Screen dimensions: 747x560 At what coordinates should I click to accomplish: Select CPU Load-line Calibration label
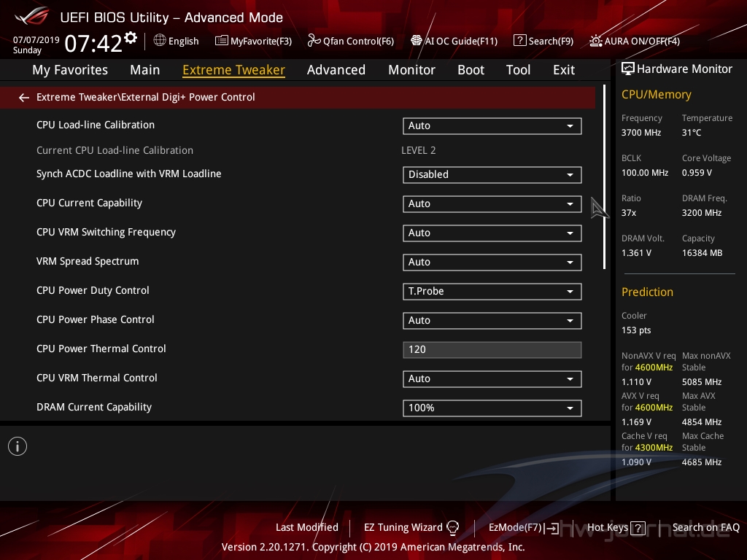[96, 125]
